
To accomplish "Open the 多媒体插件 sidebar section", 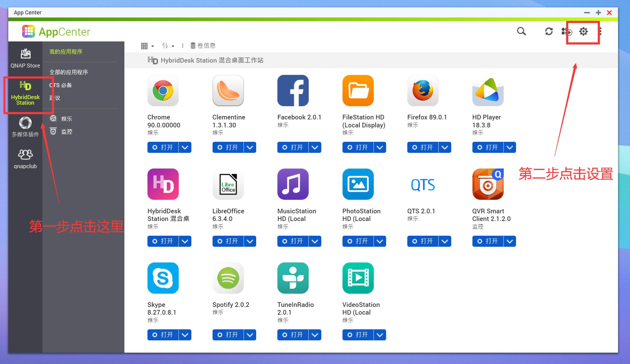I will tap(25, 127).
